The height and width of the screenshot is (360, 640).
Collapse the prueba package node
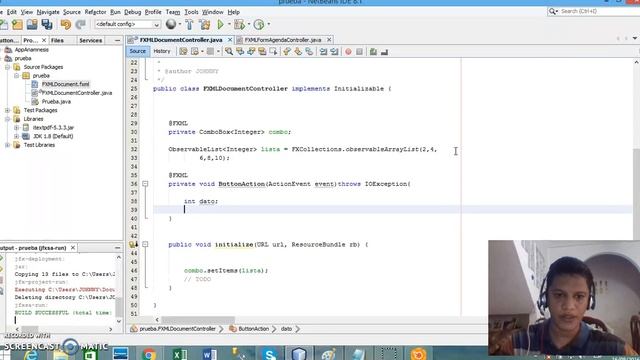click(x=17, y=76)
